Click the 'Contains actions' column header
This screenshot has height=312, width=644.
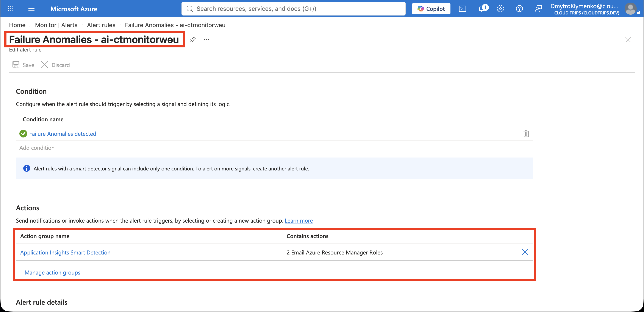pos(308,236)
